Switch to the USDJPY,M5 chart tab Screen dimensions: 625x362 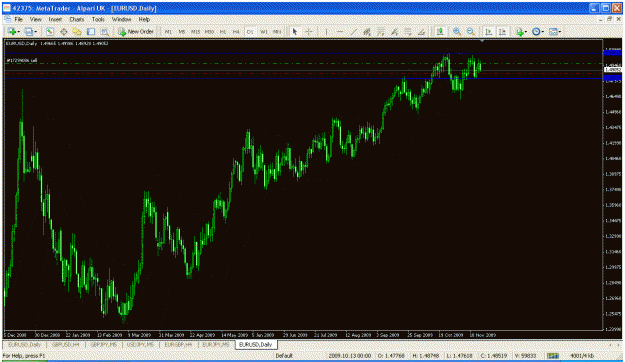pos(141,344)
